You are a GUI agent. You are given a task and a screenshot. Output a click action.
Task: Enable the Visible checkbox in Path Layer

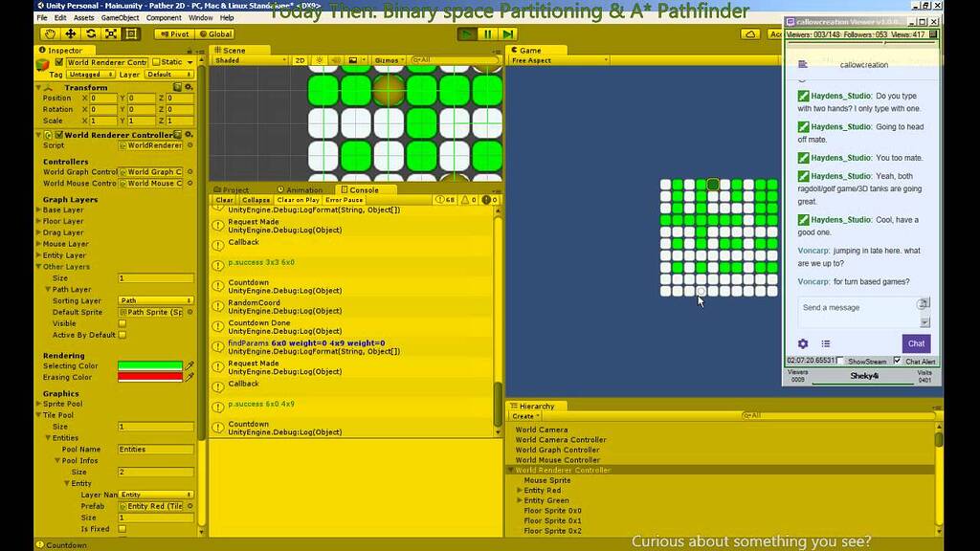coord(122,323)
